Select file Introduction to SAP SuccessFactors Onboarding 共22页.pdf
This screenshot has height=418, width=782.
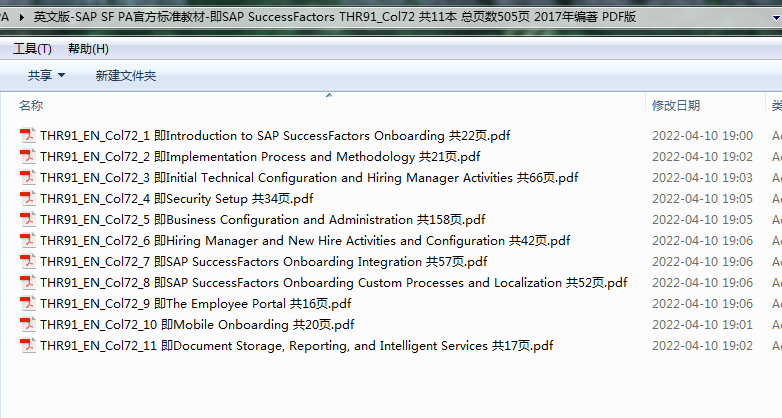tap(275, 136)
